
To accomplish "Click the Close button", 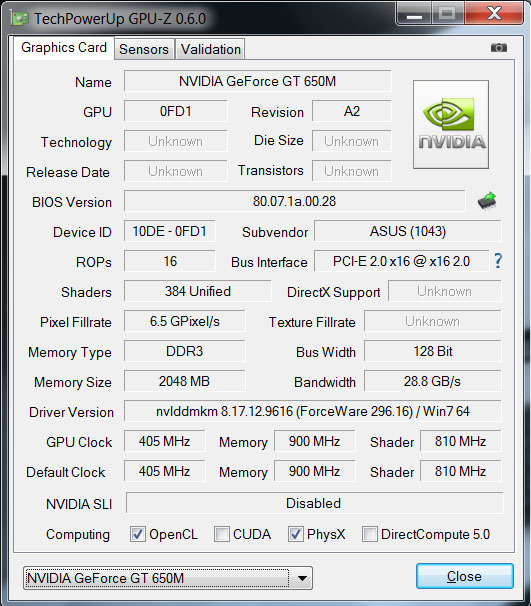I will pyautogui.click(x=465, y=576).
